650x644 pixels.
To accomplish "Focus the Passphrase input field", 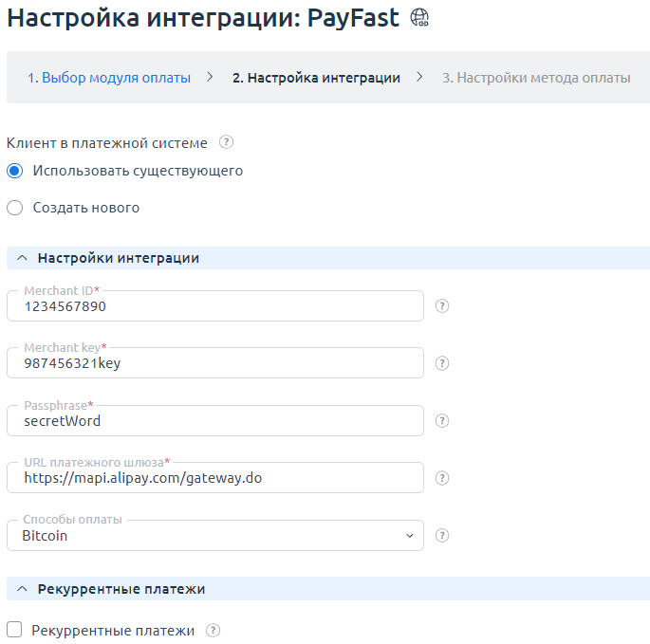I will coord(215,421).
